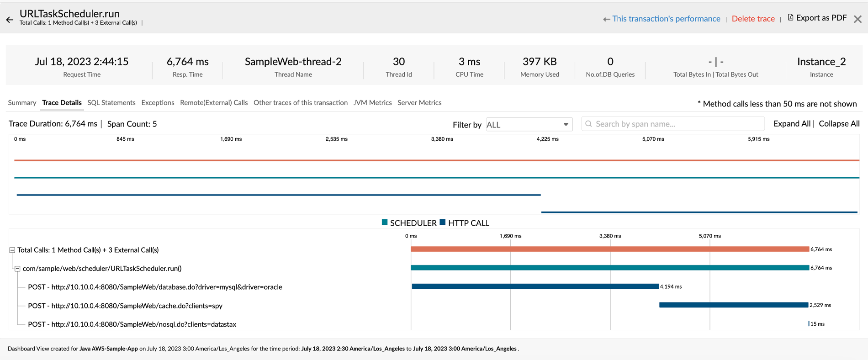Toggle SCHEDULER legend square
This screenshot has height=360, width=868.
point(385,222)
